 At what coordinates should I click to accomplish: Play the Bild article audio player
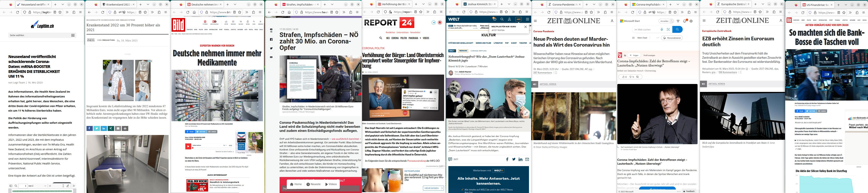188,146
